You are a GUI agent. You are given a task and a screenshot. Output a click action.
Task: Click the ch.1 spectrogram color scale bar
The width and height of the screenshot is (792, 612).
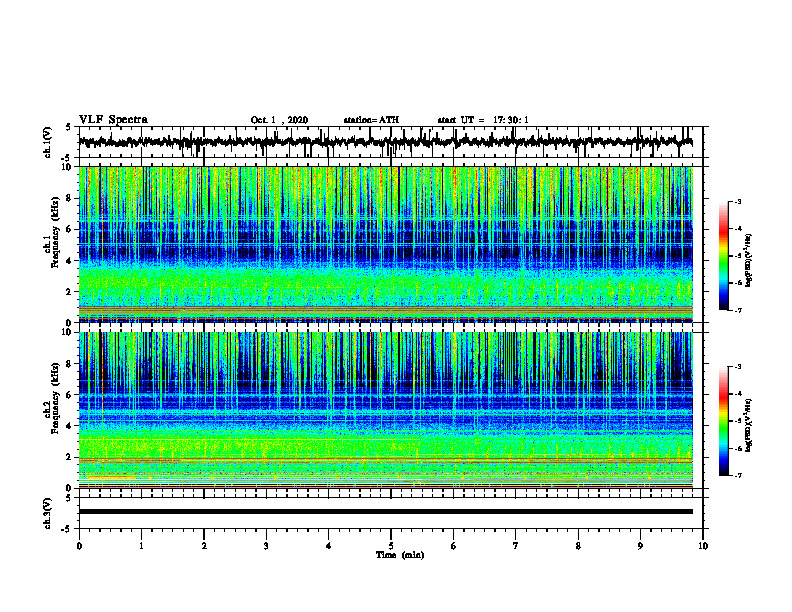723,256
